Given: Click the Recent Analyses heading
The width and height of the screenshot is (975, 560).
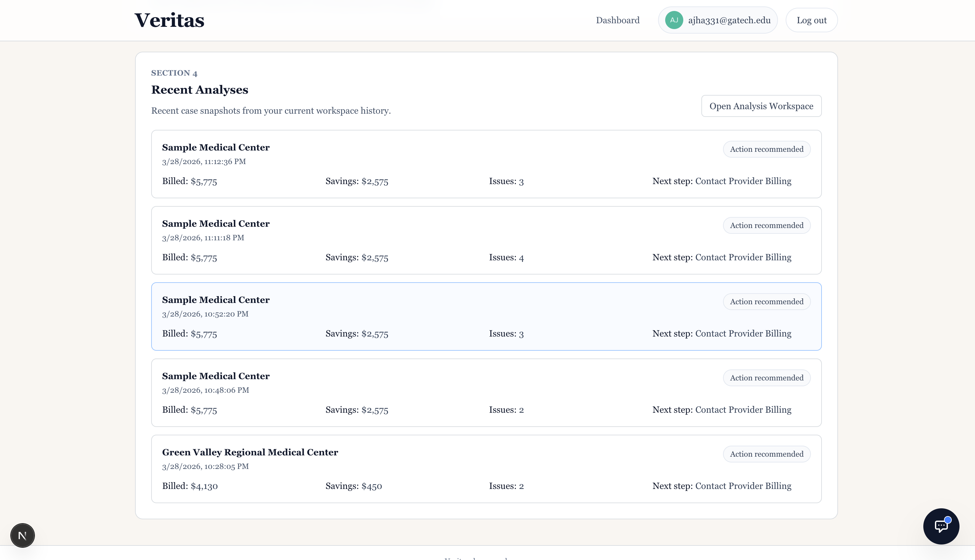Looking at the screenshot, I should (x=199, y=89).
